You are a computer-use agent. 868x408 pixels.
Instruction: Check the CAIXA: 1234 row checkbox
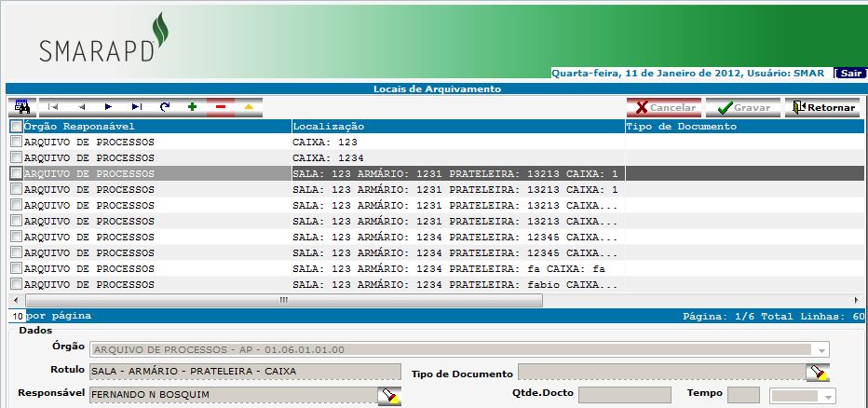pyautogui.click(x=16, y=157)
